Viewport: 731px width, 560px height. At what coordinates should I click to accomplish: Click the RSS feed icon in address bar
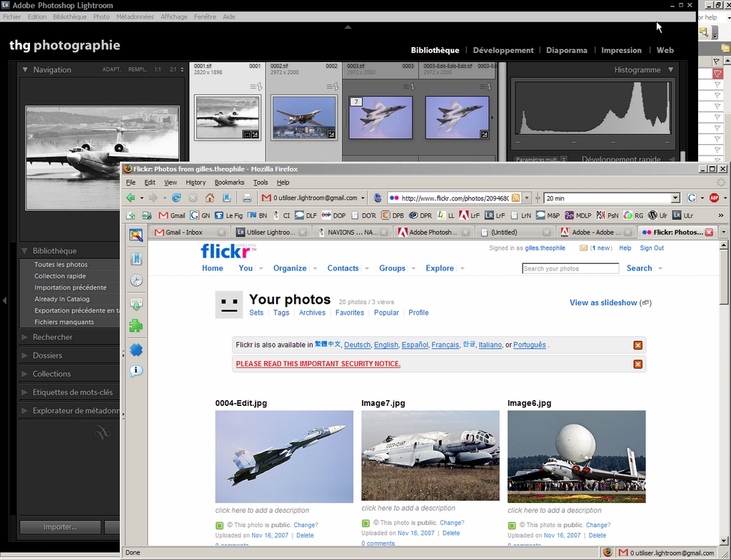pyautogui.click(x=515, y=198)
